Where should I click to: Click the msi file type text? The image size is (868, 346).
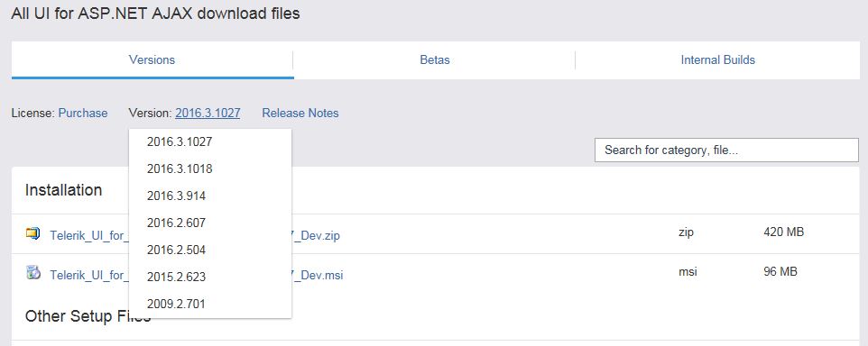[x=688, y=272]
